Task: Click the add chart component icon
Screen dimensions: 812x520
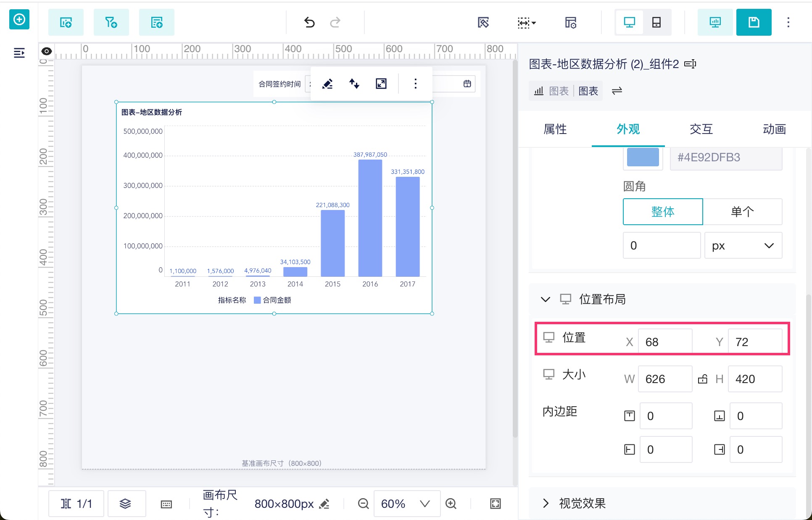Action: click(x=66, y=22)
